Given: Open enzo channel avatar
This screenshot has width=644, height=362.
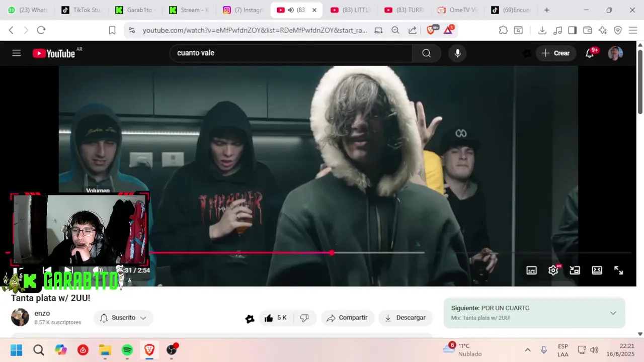Looking at the screenshot, I should 20,317.
